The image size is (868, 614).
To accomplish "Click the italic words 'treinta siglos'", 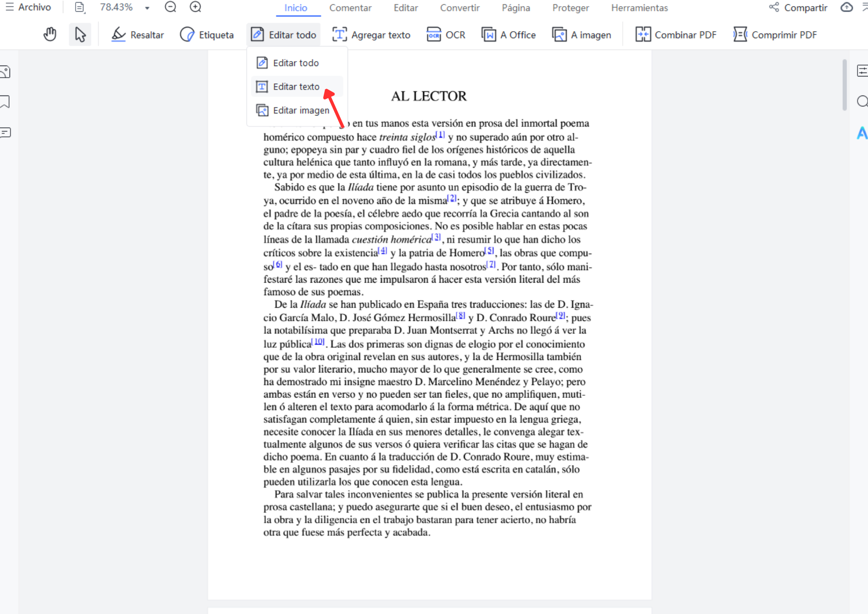I will [407, 137].
